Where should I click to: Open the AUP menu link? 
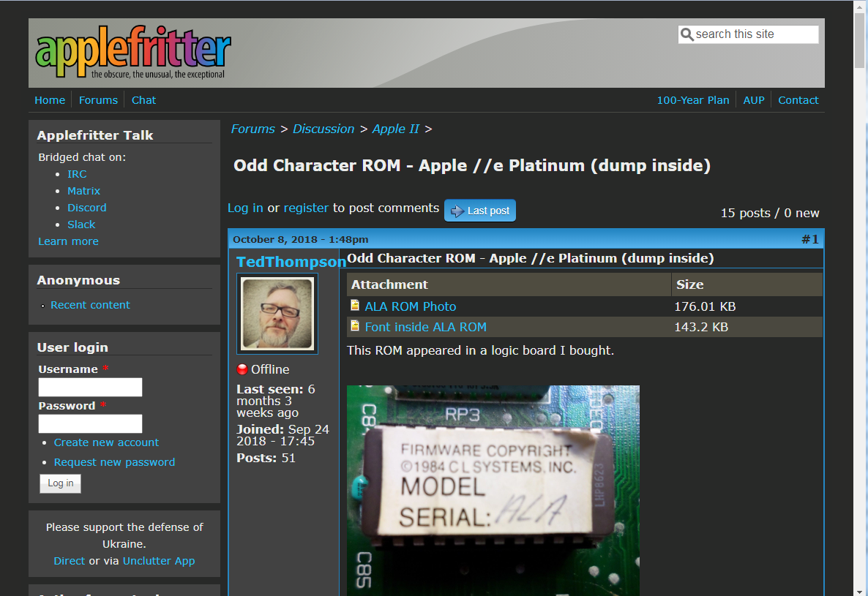point(753,100)
